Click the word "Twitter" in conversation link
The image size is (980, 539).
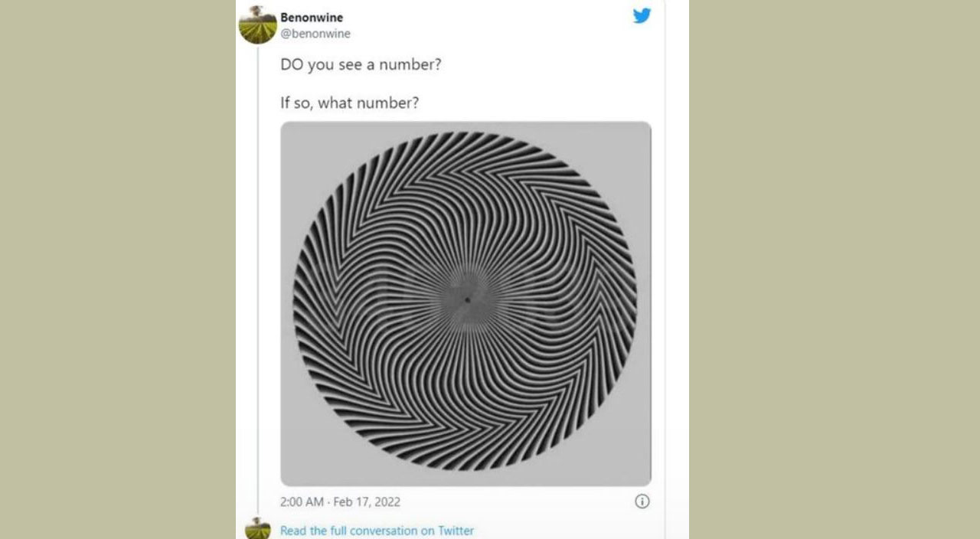click(x=455, y=531)
